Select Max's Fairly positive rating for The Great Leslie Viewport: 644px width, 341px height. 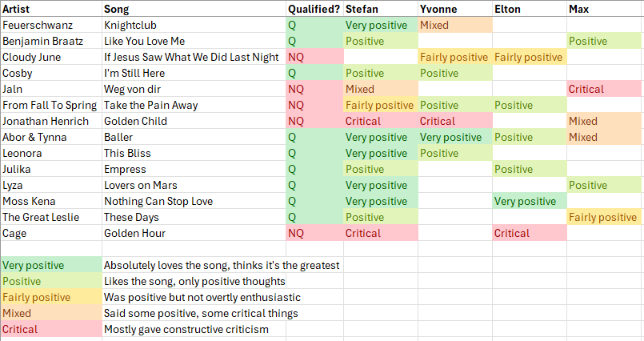(x=604, y=217)
